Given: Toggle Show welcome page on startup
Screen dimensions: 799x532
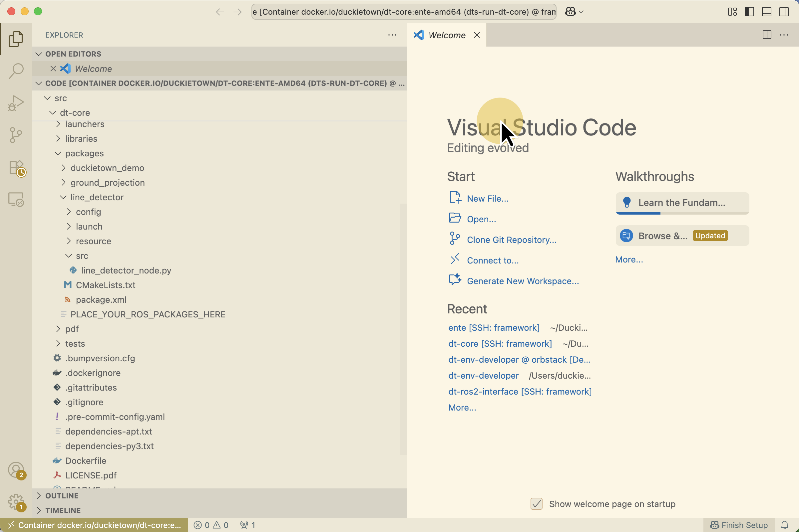Looking at the screenshot, I should (x=536, y=504).
